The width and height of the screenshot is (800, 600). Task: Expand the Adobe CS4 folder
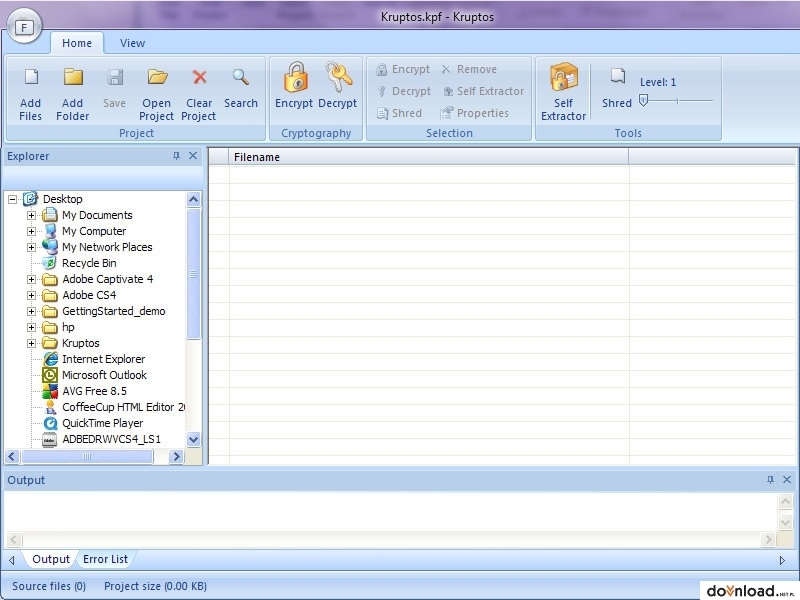[x=31, y=295]
